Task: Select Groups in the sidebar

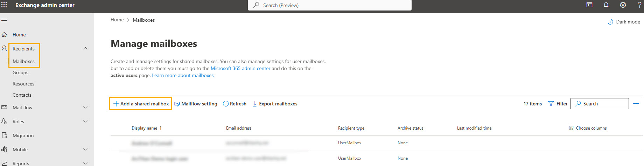Action: point(20,72)
